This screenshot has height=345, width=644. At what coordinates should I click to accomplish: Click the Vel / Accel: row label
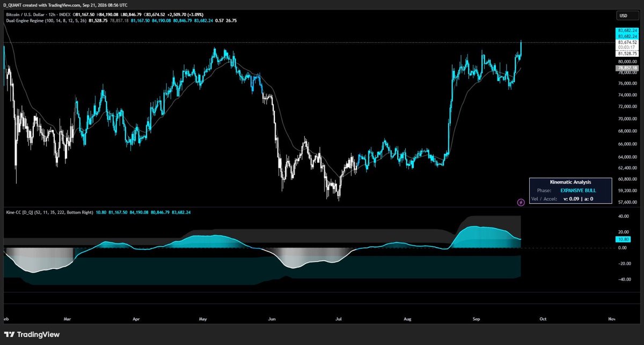click(544, 199)
